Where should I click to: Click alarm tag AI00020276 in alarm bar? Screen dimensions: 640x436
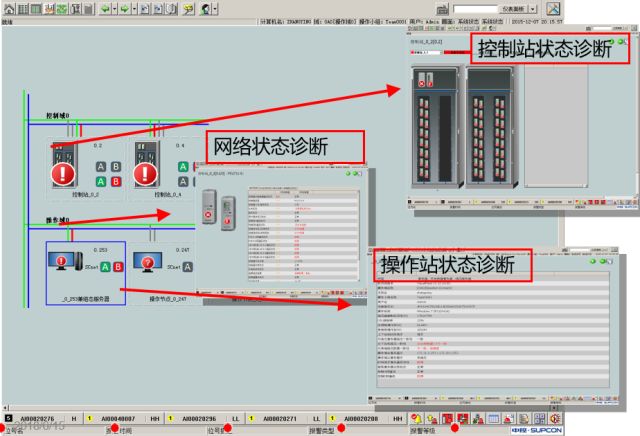(x=38, y=417)
